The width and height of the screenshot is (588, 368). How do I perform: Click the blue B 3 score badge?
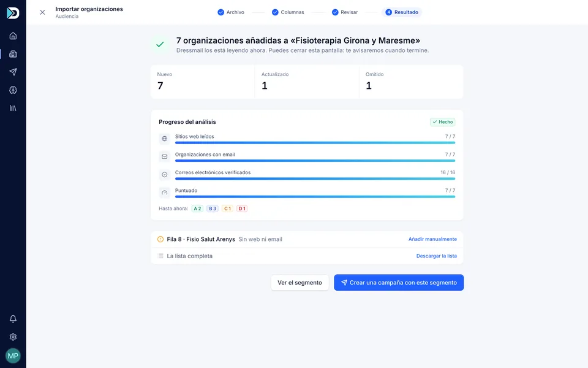[x=213, y=209]
